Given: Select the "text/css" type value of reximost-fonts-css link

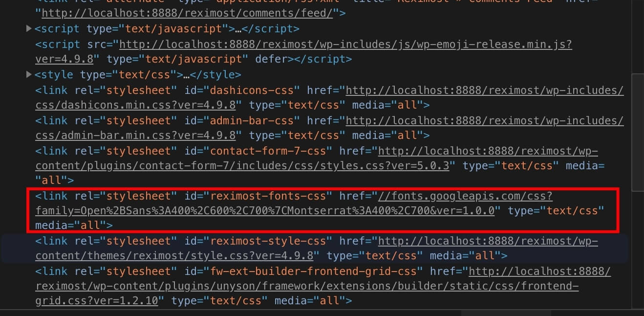Looking at the screenshot, I should tap(572, 211).
